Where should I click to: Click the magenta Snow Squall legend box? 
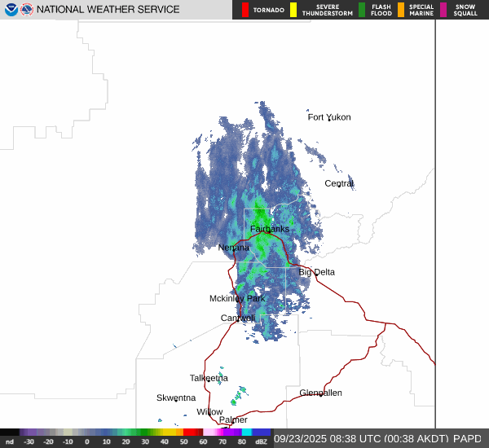point(443,10)
